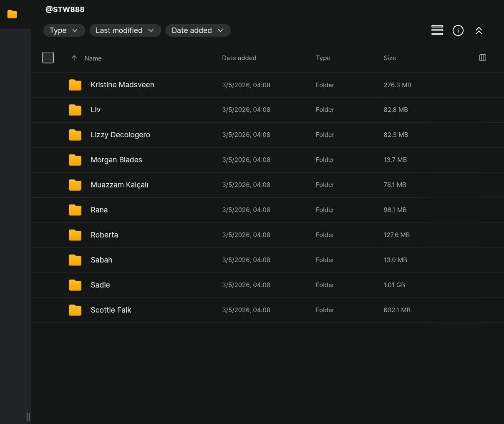Expand the Type filter dropdown
This screenshot has height=424, width=504.
64,30
